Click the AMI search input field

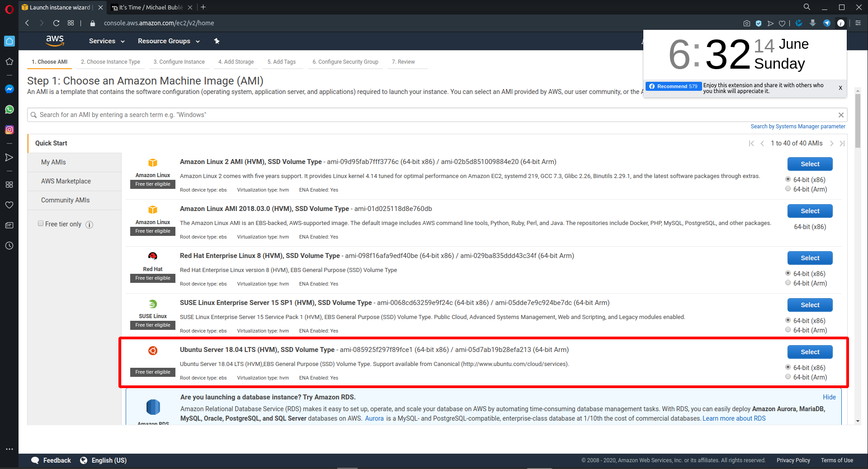tap(437, 115)
